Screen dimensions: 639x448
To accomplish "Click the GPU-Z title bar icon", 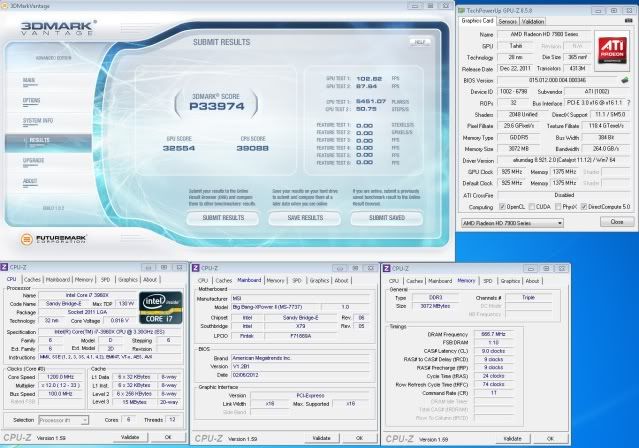I will click(462, 10).
